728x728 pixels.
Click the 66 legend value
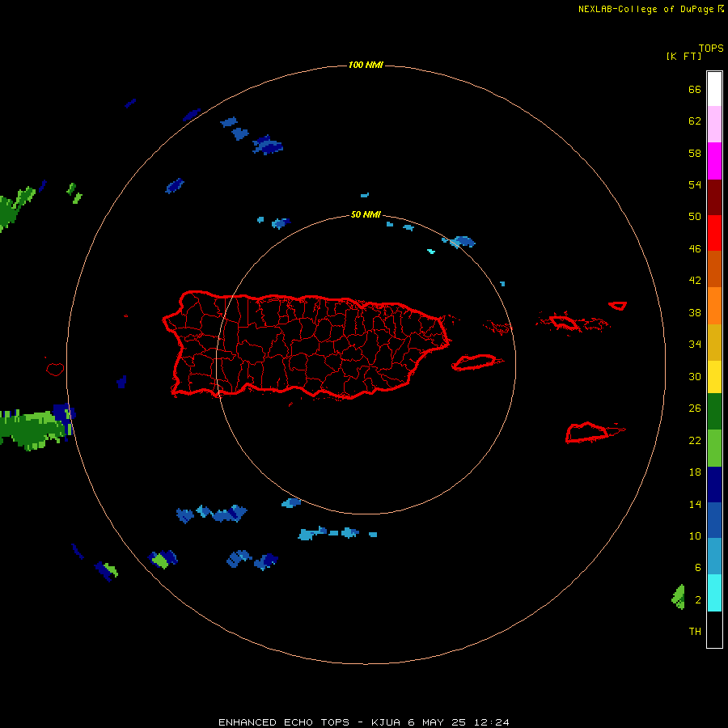[x=695, y=89]
